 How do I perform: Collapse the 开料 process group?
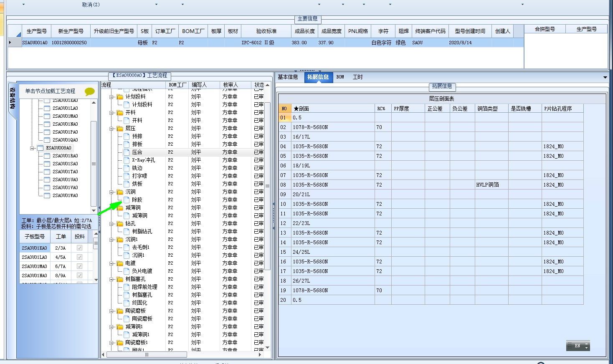pyautogui.click(x=112, y=113)
